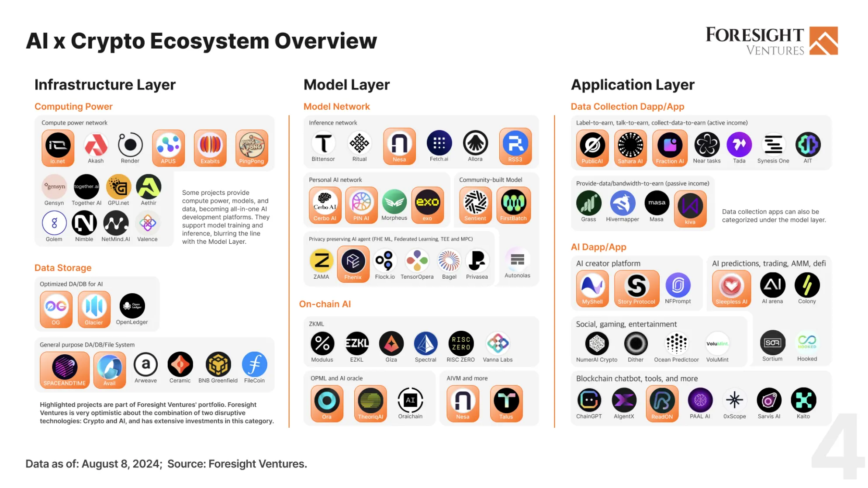Select the Morpheus green wings icon

(394, 202)
